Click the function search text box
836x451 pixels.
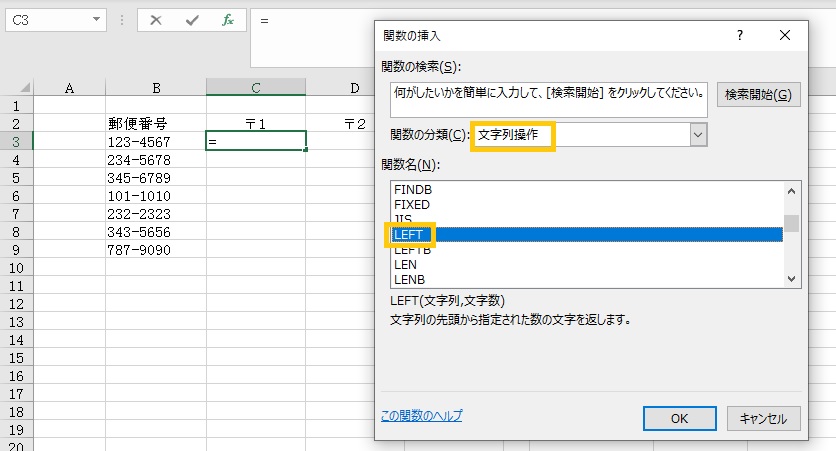549,100
